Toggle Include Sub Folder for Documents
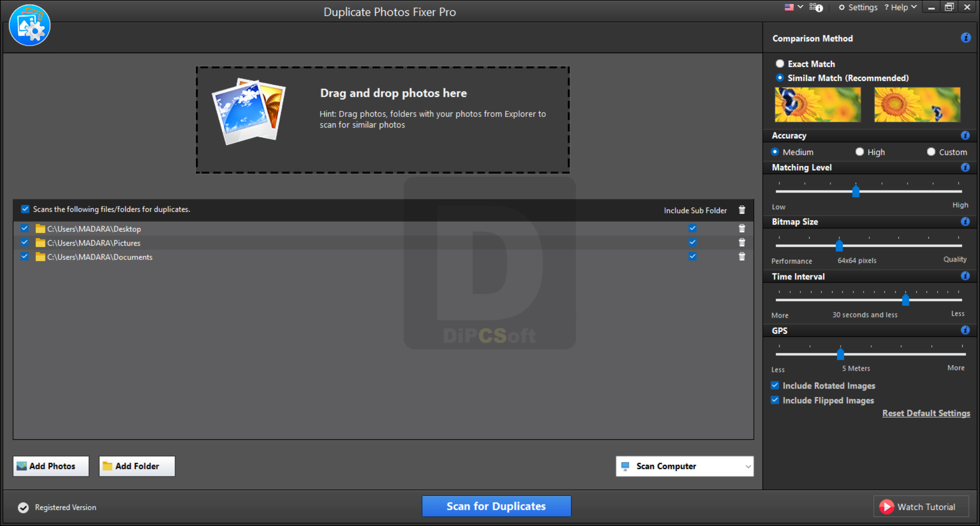This screenshot has width=980, height=526. coord(693,256)
